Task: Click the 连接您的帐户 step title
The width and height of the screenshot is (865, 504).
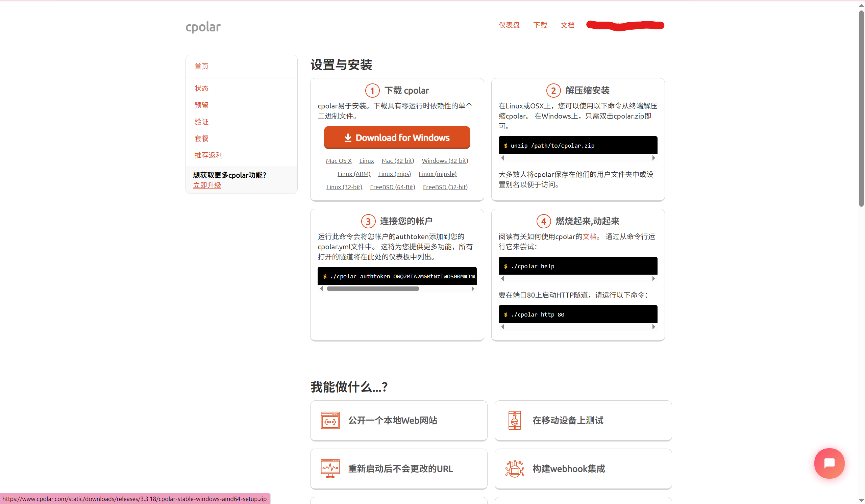Action: coord(406,221)
